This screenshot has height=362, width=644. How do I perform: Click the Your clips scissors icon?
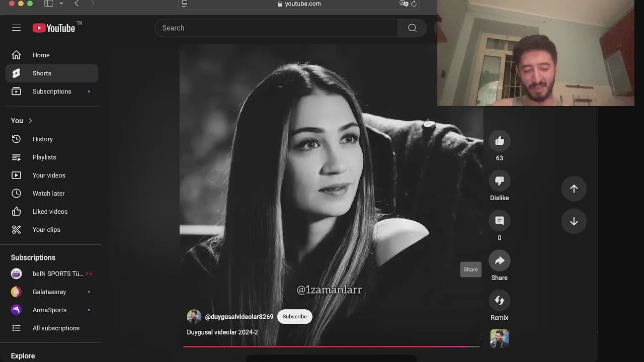tap(17, 230)
